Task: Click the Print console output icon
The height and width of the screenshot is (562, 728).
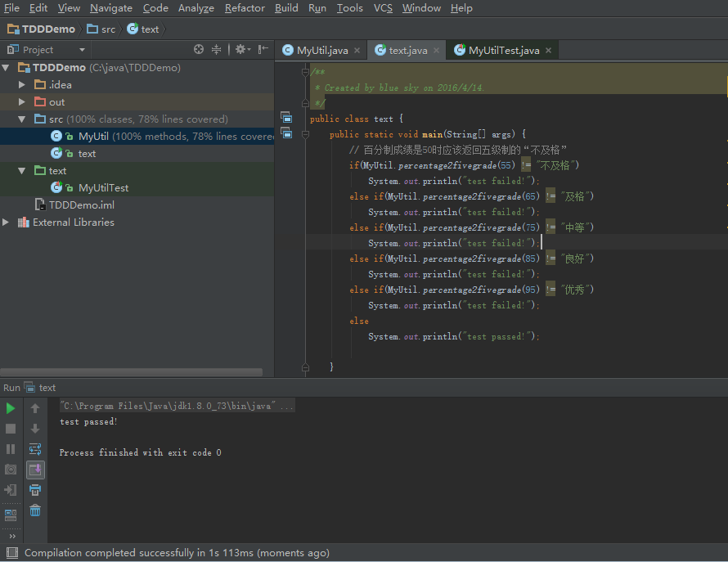Action: click(35, 490)
